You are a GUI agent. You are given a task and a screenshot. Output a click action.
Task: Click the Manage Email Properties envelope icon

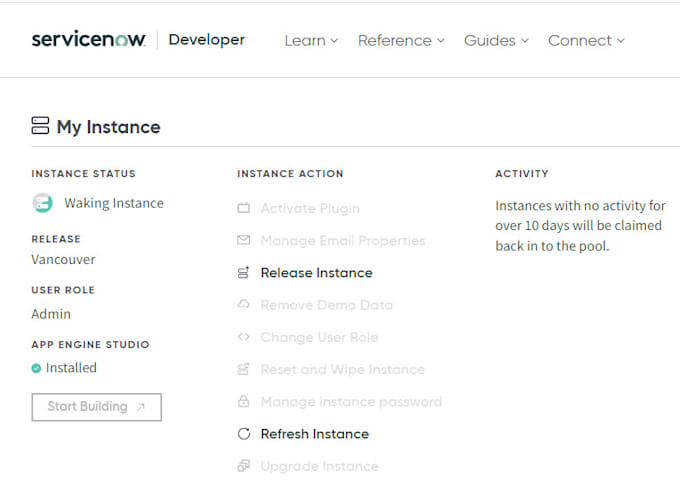click(244, 240)
